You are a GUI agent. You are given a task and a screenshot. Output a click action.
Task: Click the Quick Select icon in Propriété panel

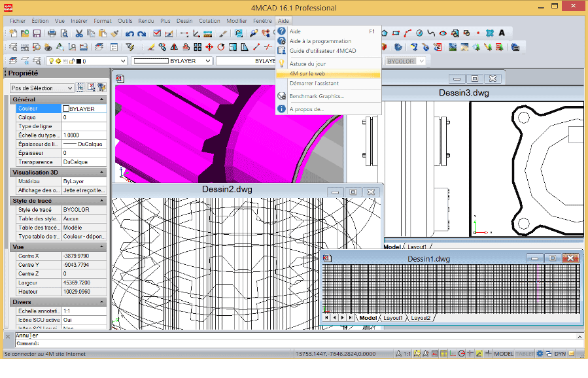101,88
